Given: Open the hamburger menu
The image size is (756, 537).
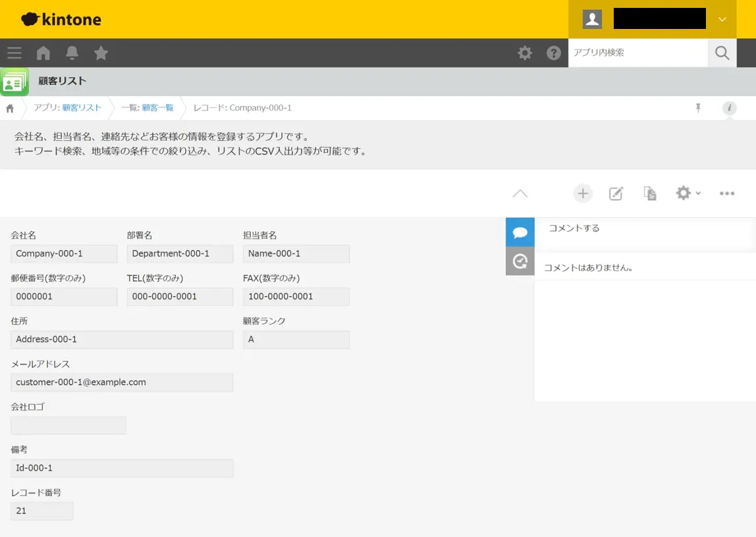Looking at the screenshot, I should (14, 53).
